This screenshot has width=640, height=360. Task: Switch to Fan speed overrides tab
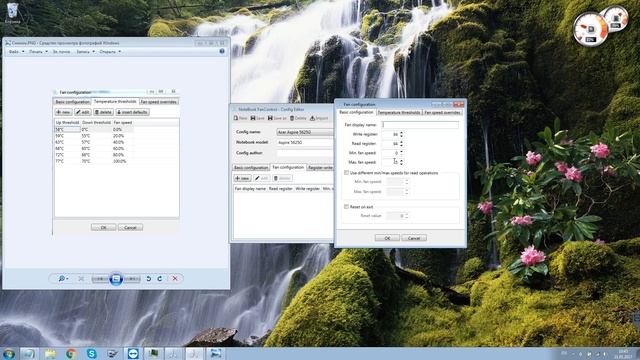pyautogui.click(x=442, y=112)
